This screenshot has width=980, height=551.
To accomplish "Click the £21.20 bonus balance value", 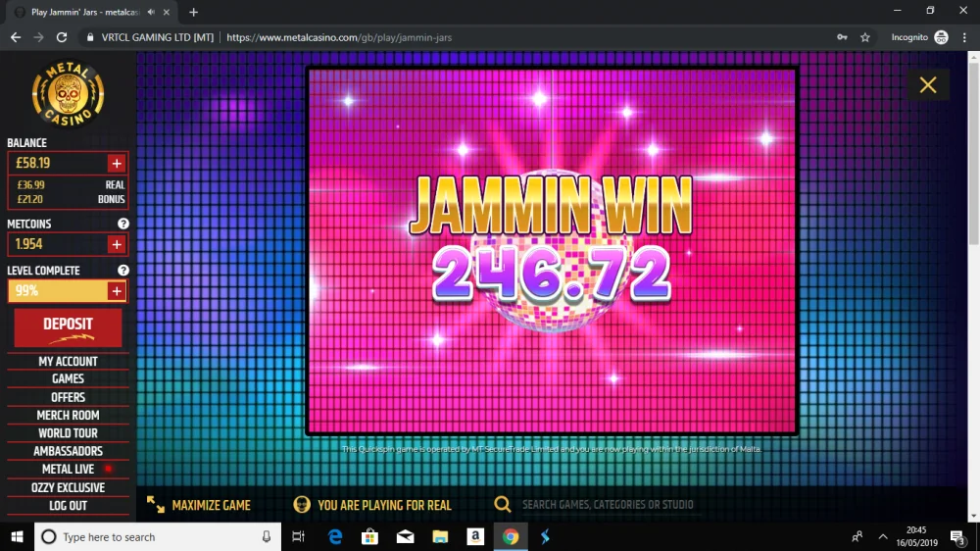I will point(30,199).
